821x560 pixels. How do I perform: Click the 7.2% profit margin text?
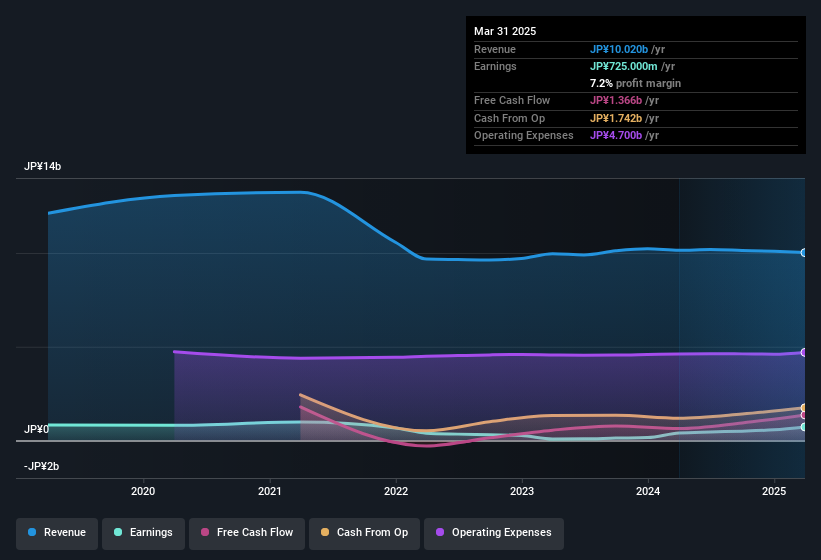coord(635,83)
